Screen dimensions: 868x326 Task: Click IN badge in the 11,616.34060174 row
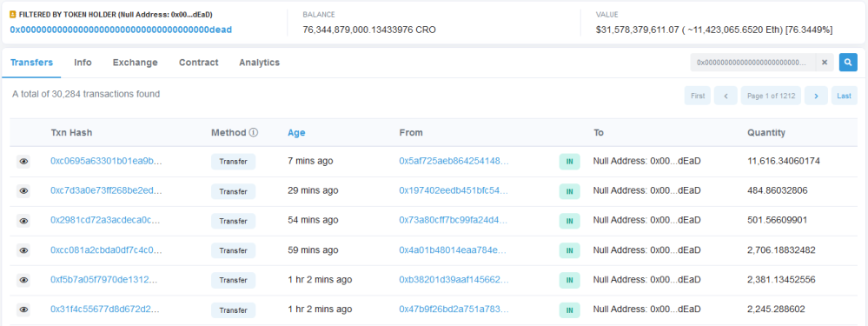click(569, 162)
